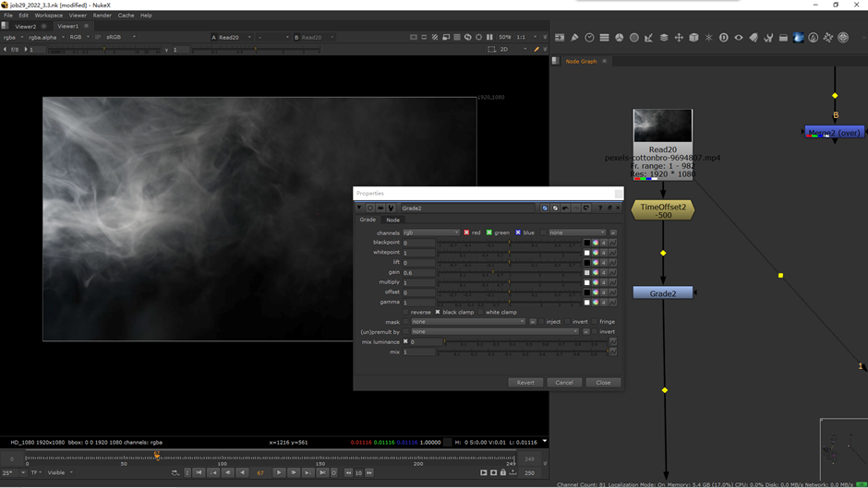Open the Transform nodes menu icon

(679, 38)
